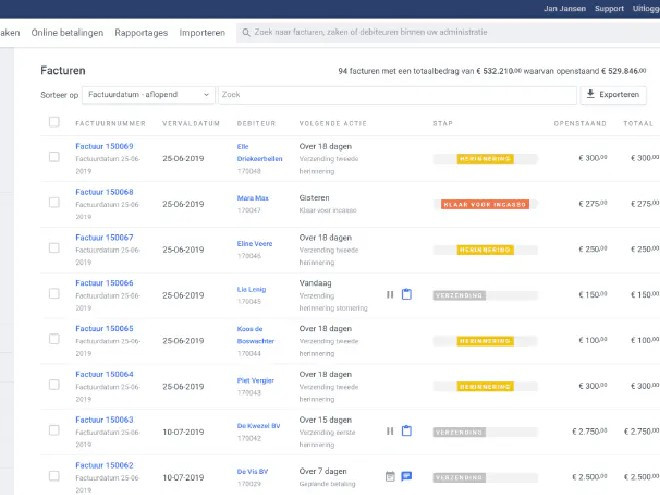The image size is (660, 495).
Task: Open invoice link Factuur 150062
Action: tap(104, 465)
